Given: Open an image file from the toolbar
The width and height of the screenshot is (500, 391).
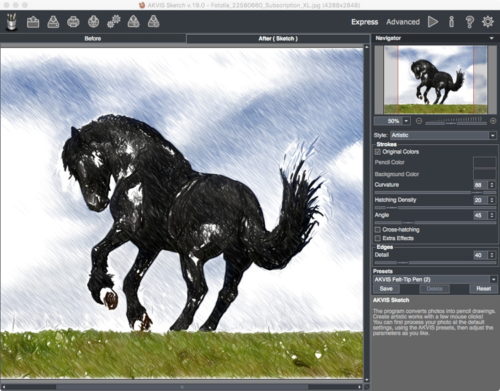Looking at the screenshot, I should [33, 22].
